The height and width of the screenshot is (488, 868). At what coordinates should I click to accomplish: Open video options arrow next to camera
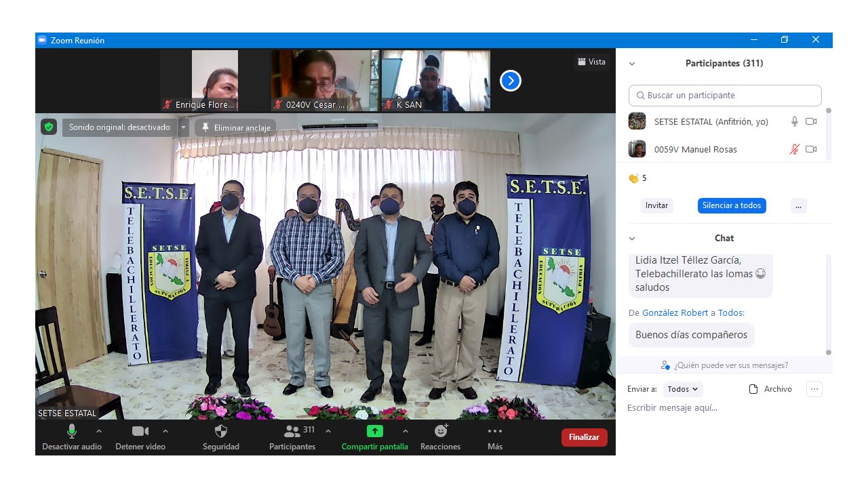(165, 431)
